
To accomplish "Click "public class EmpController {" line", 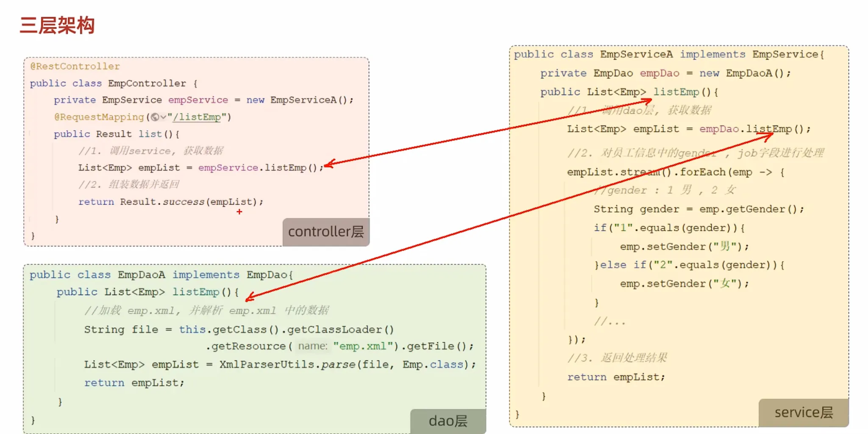I will tap(114, 83).
